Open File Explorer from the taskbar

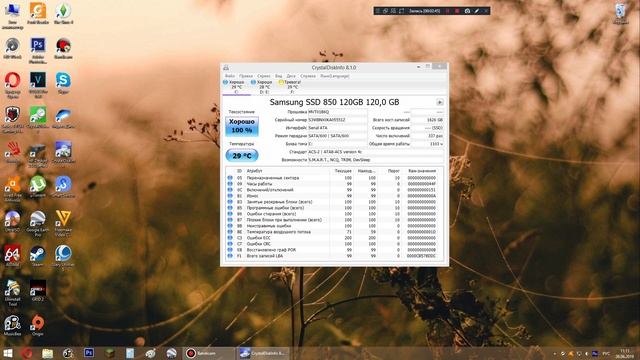coord(47,353)
